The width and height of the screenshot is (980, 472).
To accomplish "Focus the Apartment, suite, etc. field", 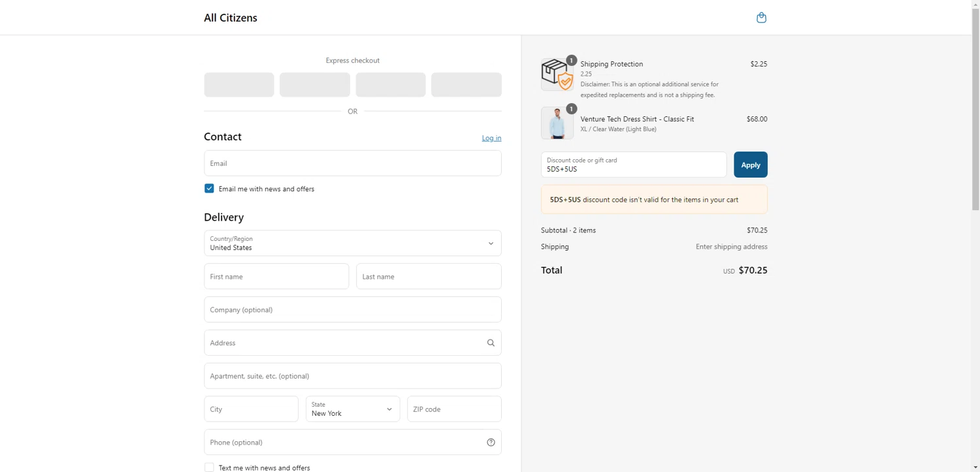I will pyautogui.click(x=353, y=376).
